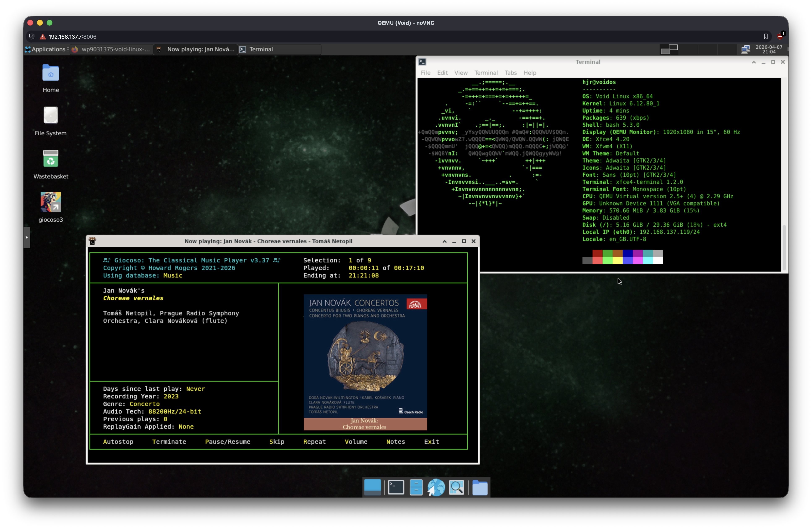Toggle Autostop in Giocoso control bar
Image resolution: width=812 pixels, height=529 pixels.
118,442
